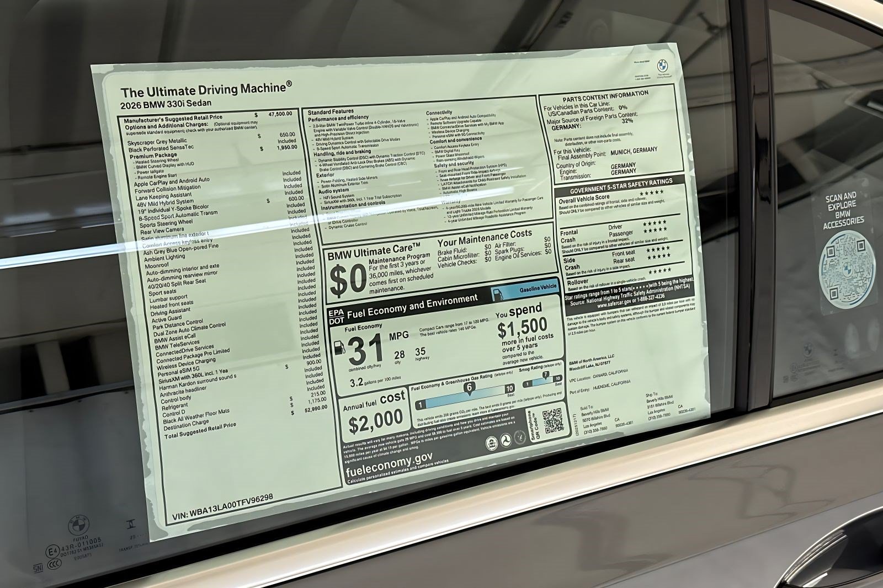Screen dimensions: 883x588
Task: Select the "Skyscraper Grey Metallic" line
Action: tap(157, 142)
